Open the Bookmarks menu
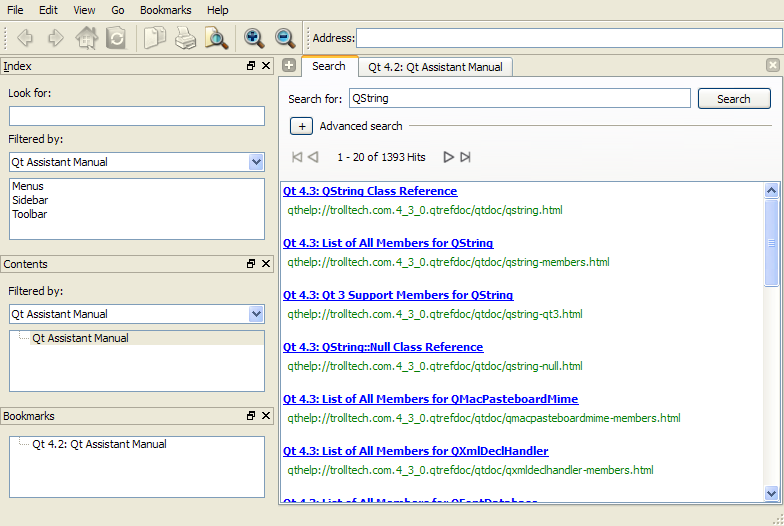784x526 pixels. [166, 10]
